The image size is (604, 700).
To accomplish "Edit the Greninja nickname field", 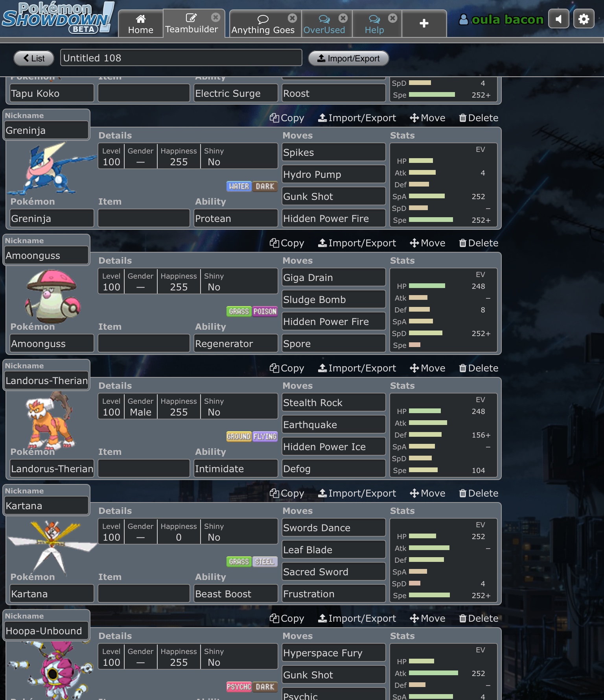I will tap(46, 130).
